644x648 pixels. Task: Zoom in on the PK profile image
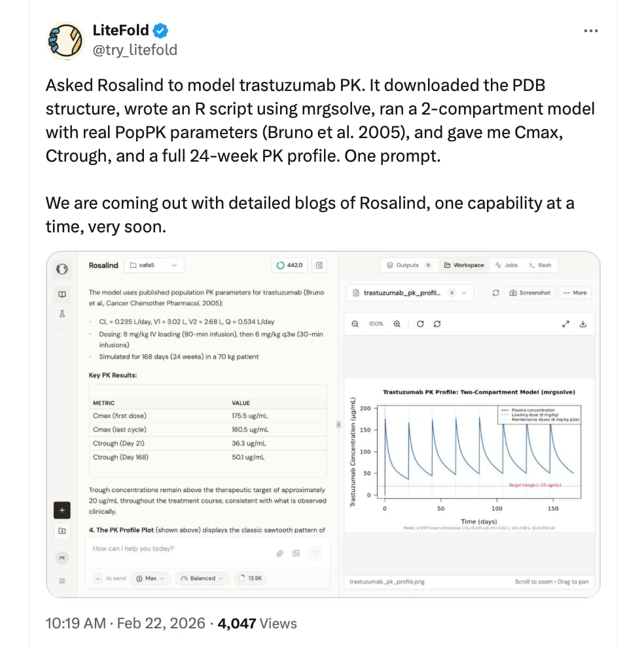coord(397,323)
